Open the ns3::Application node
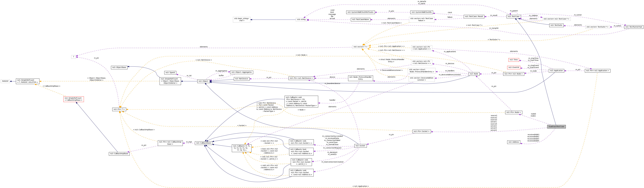This screenshot has height=188, width=644. point(556,71)
